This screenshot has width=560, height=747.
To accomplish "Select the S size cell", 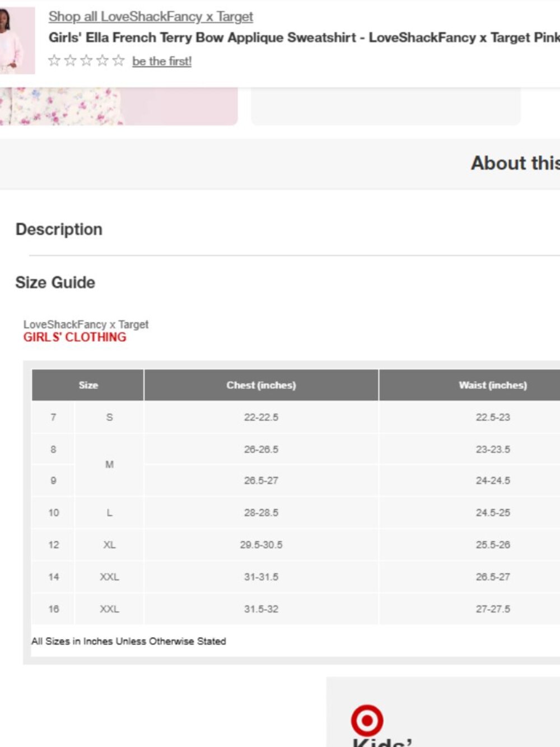I will click(x=109, y=417).
